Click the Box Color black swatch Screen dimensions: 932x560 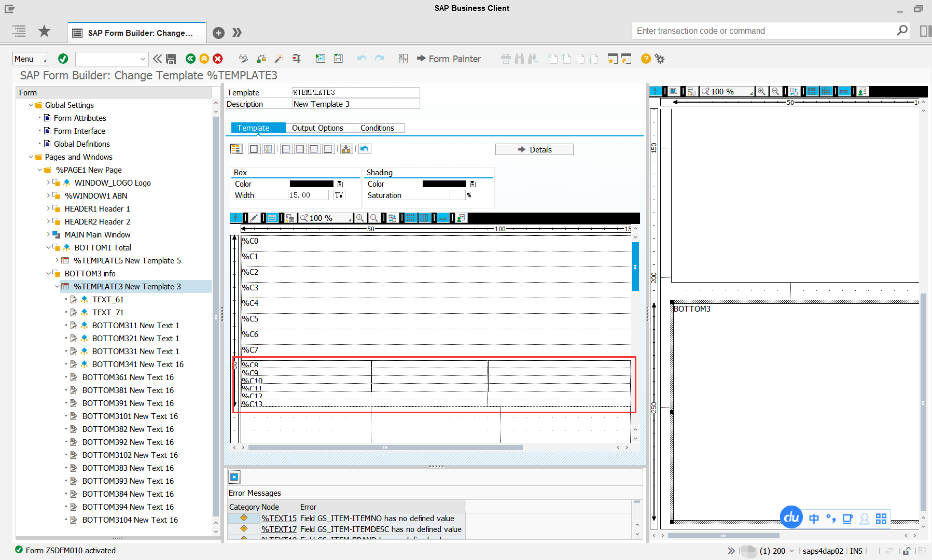pos(311,184)
